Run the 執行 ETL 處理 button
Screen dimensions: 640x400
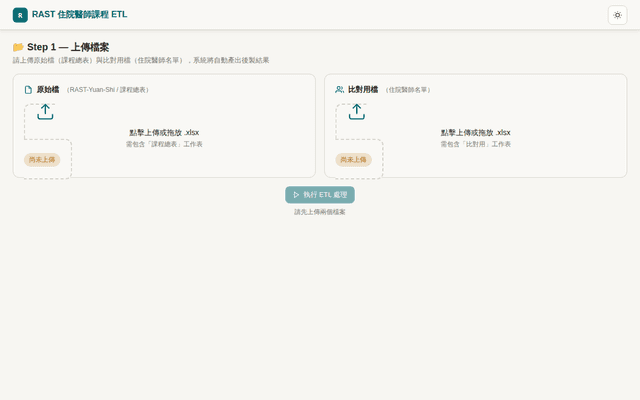[320, 195]
